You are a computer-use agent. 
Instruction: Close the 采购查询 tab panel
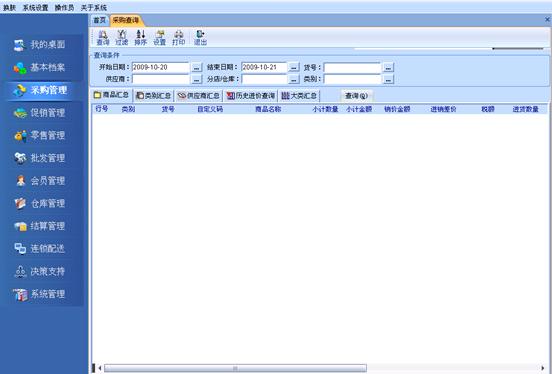(547, 20)
